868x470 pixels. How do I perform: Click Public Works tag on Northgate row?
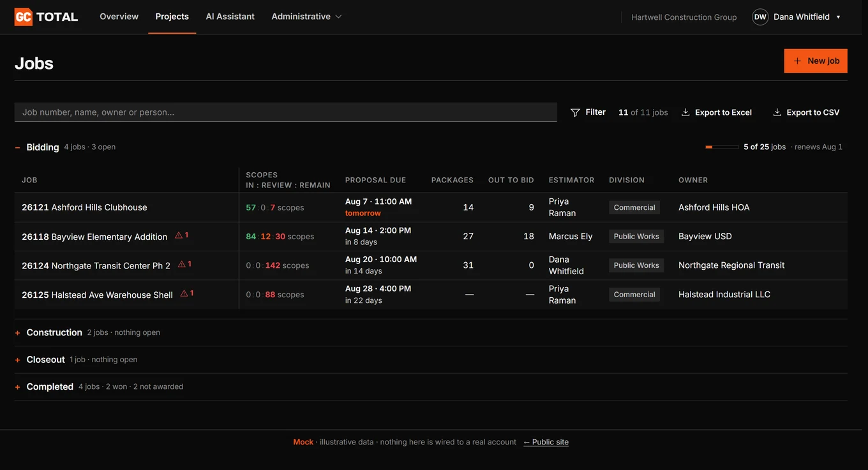coord(636,265)
